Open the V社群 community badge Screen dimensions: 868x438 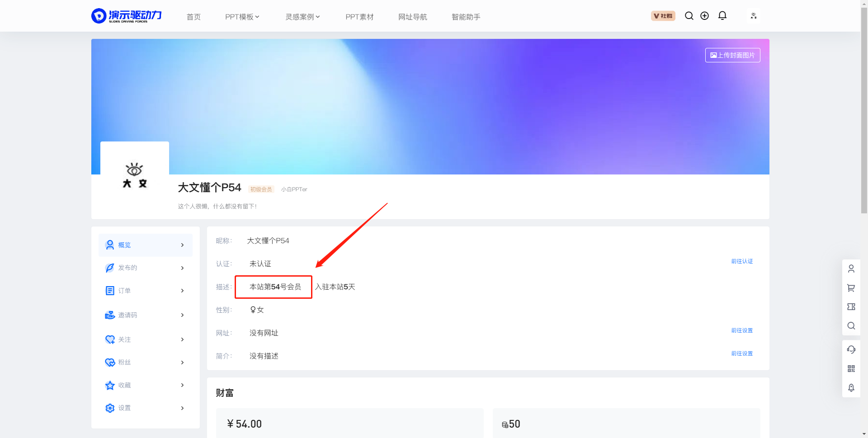pyautogui.click(x=663, y=15)
